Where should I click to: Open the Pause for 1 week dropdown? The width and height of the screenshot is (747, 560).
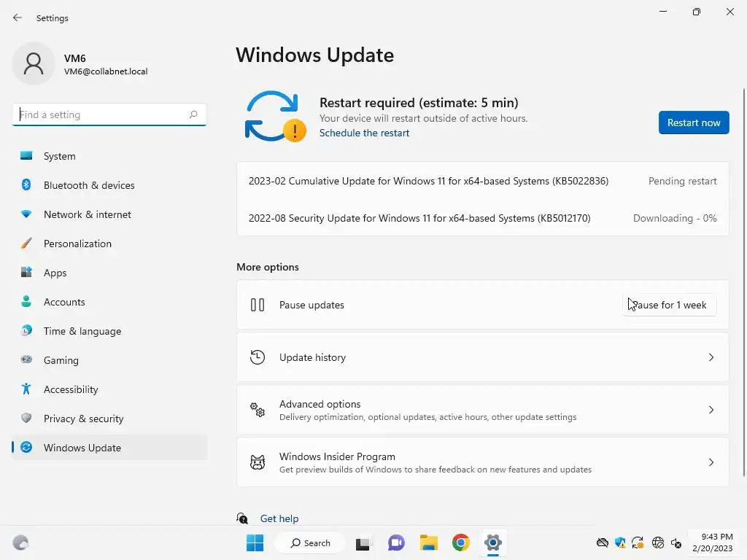[670, 305]
